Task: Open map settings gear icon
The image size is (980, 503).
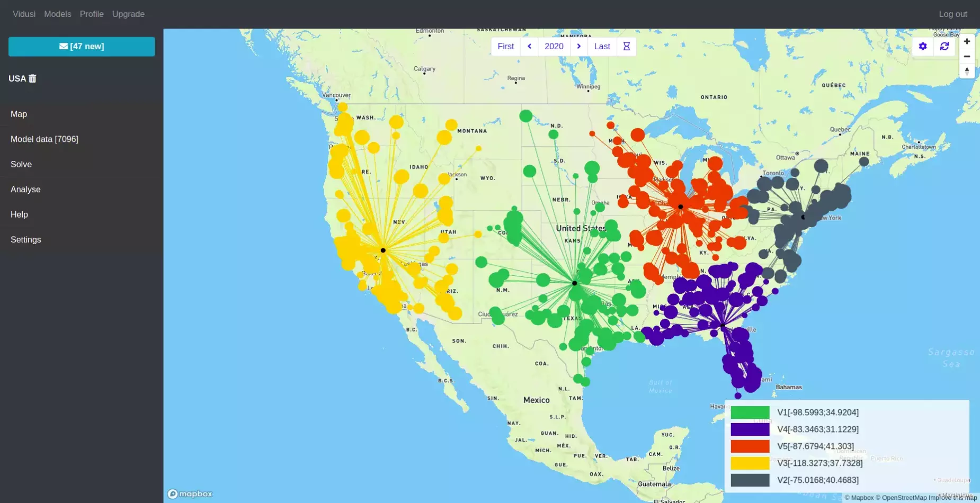Action: pyautogui.click(x=923, y=47)
